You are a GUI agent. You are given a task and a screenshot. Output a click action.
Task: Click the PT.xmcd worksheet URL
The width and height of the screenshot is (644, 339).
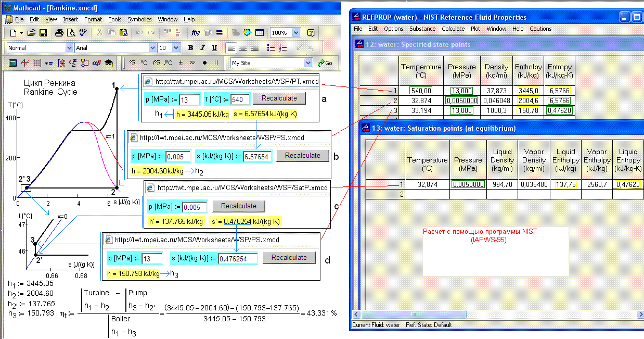[x=237, y=82]
